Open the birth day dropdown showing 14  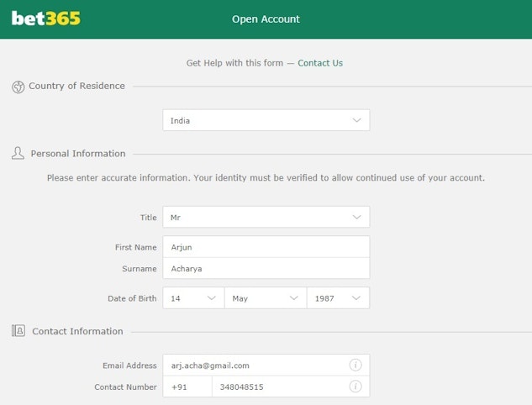click(x=193, y=298)
